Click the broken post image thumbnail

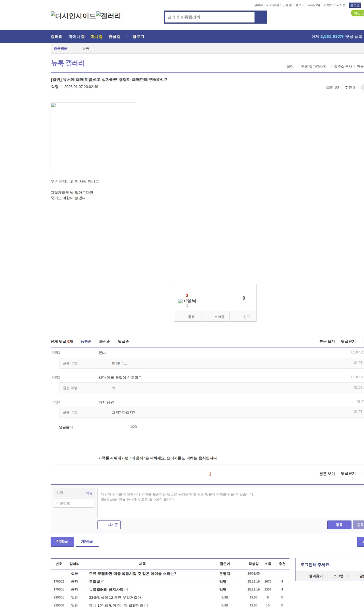(x=93, y=137)
